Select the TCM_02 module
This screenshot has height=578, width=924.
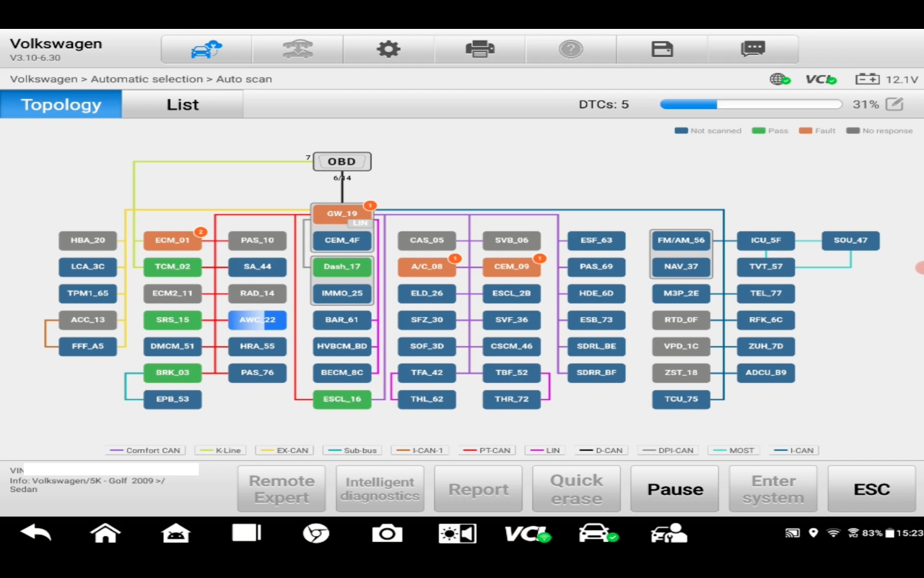[x=173, y=267]
